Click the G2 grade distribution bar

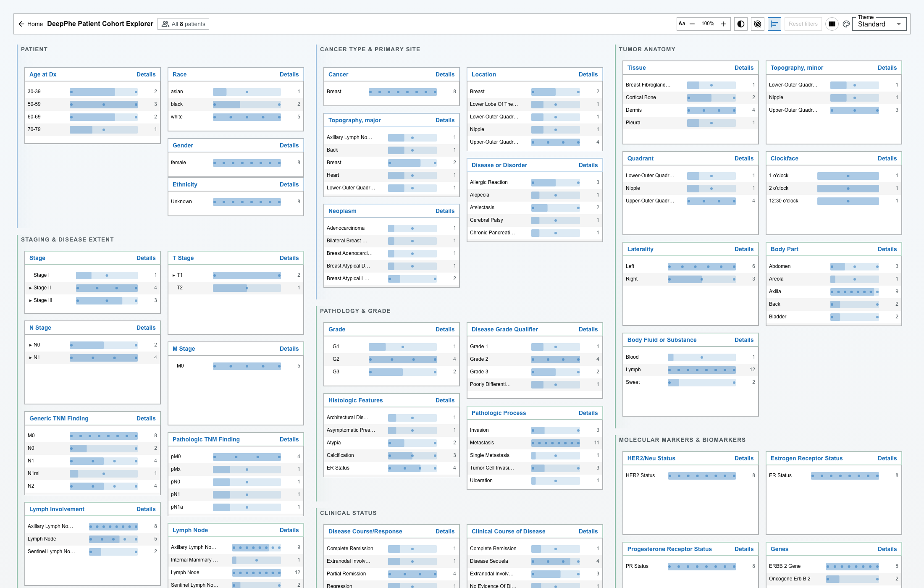[x=403, y=359]
